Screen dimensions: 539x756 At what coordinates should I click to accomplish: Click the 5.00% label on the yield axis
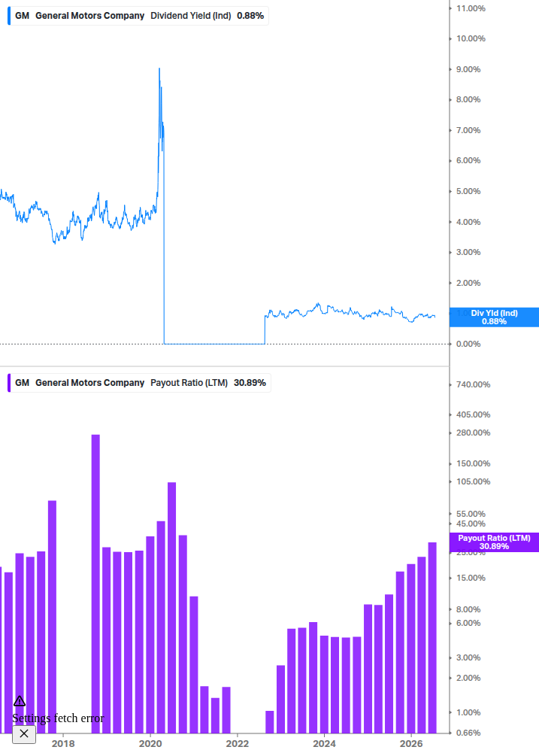tap(468, 191)
